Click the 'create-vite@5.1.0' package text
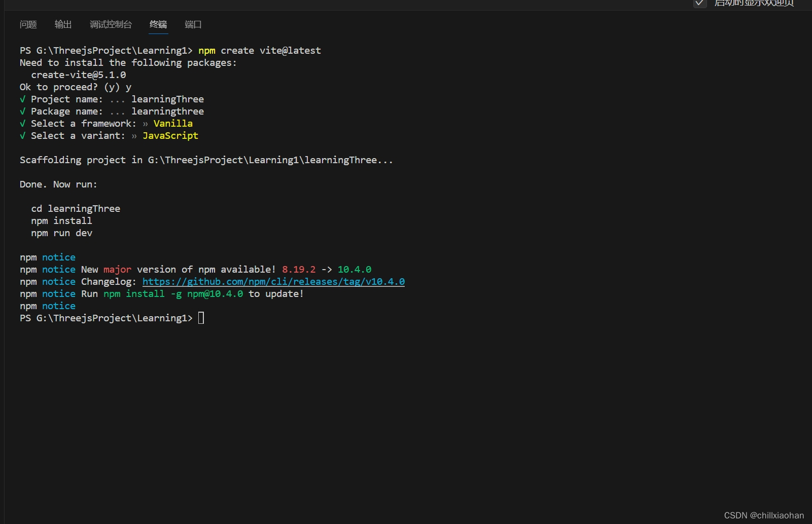812x524 pixels. click(x=79, y=75)
